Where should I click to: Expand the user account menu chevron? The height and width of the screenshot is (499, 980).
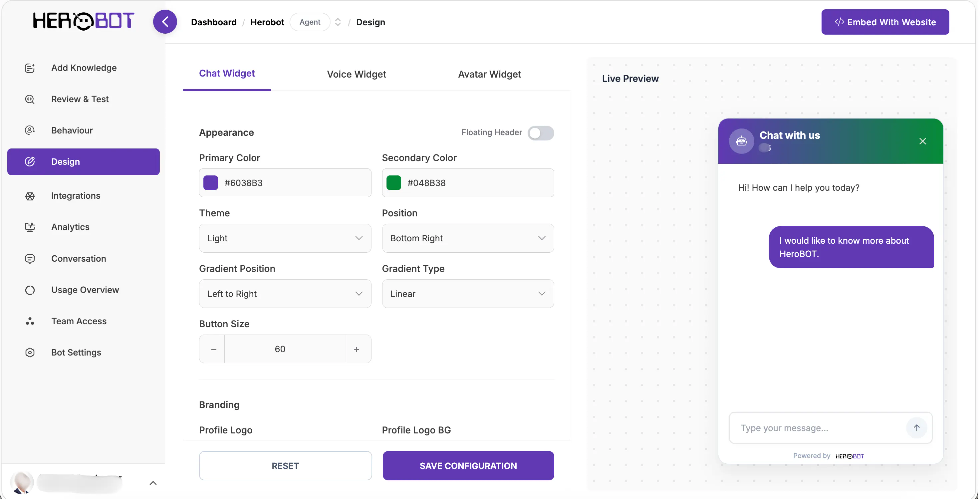click(153, 483)
